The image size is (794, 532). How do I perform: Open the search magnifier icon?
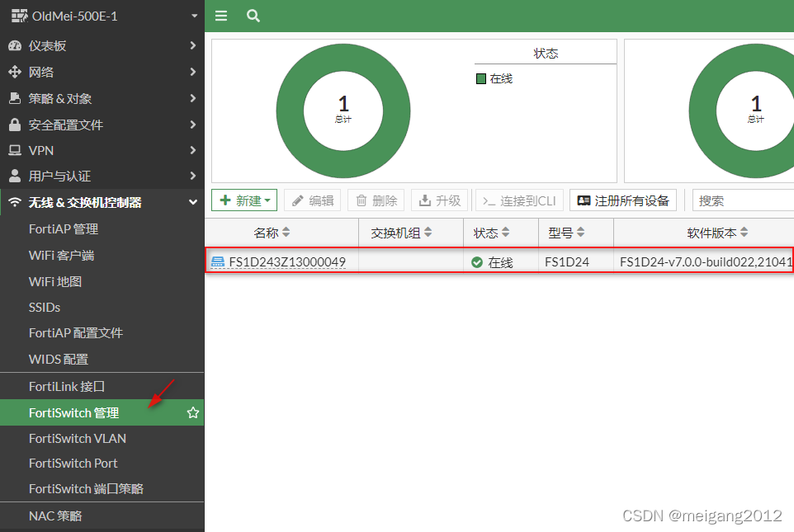pyautogui.click(x=253, y=16)
